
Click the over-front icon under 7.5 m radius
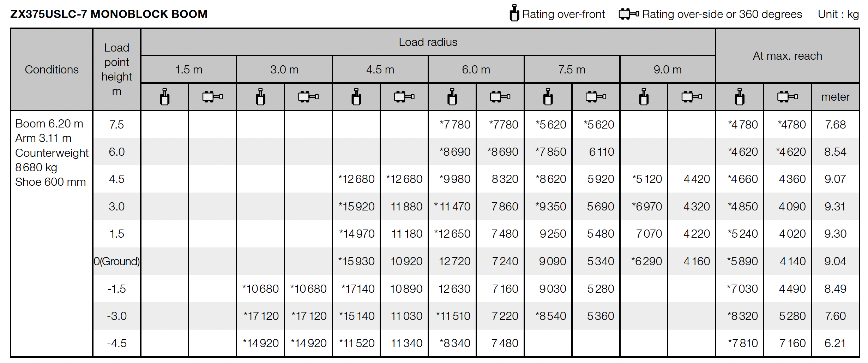pyautogui.click(x=548, y=97)
